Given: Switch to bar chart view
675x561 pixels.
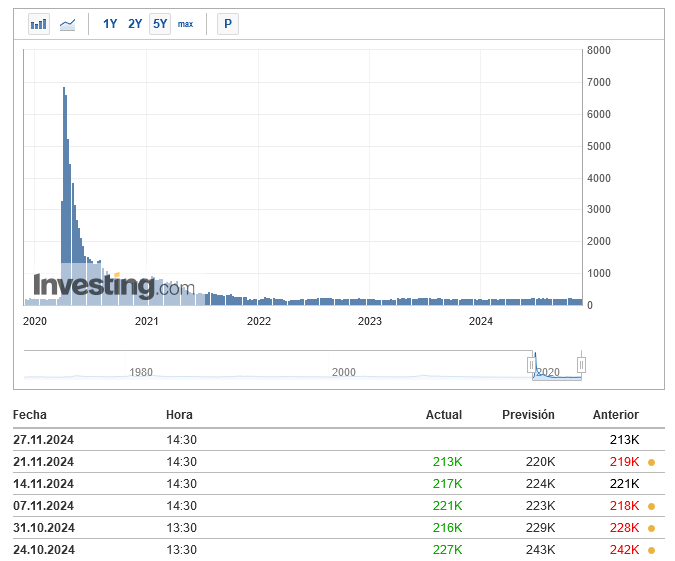Looking at the screenshot, I should pyautogui.click(x=39, y=24).
